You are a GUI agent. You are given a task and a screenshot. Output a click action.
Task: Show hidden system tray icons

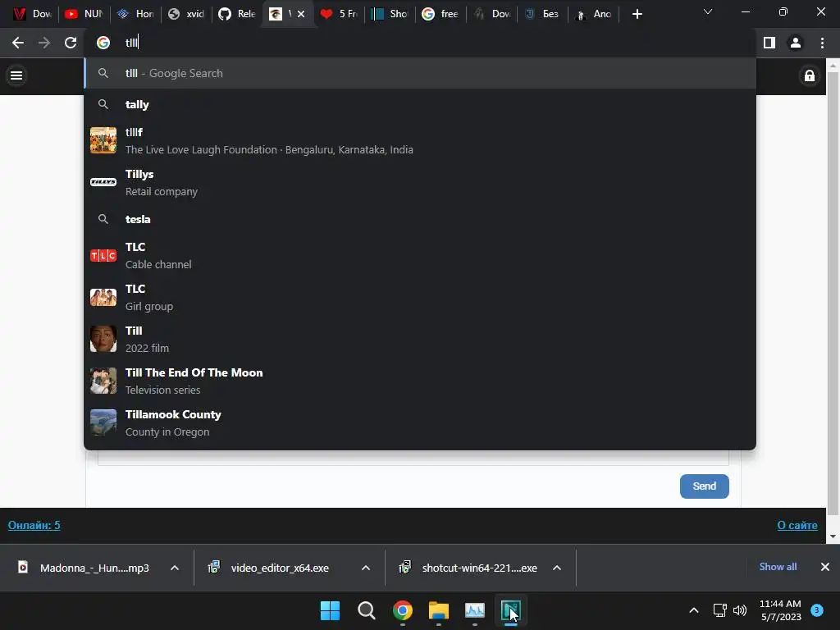click(694, 610)
